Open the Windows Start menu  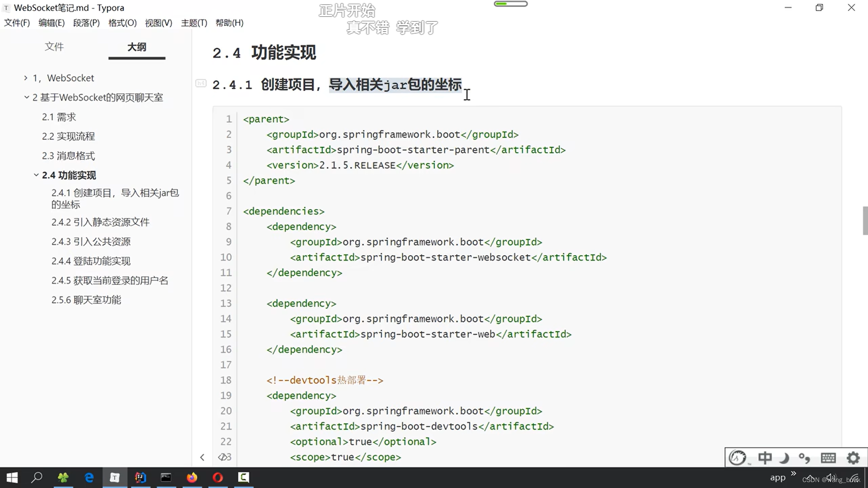click(11, 477)
